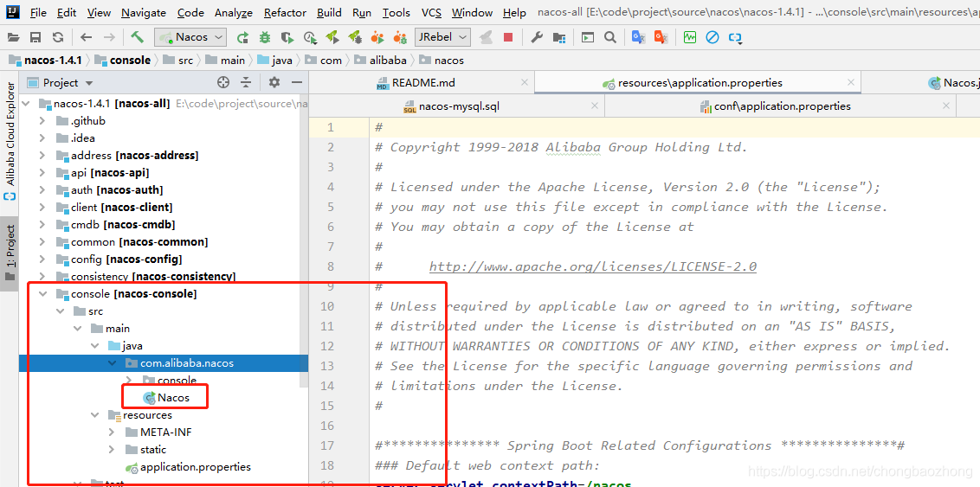Run Nacos with the green run icon
980x487 pixels.
[x=242, y=37]
